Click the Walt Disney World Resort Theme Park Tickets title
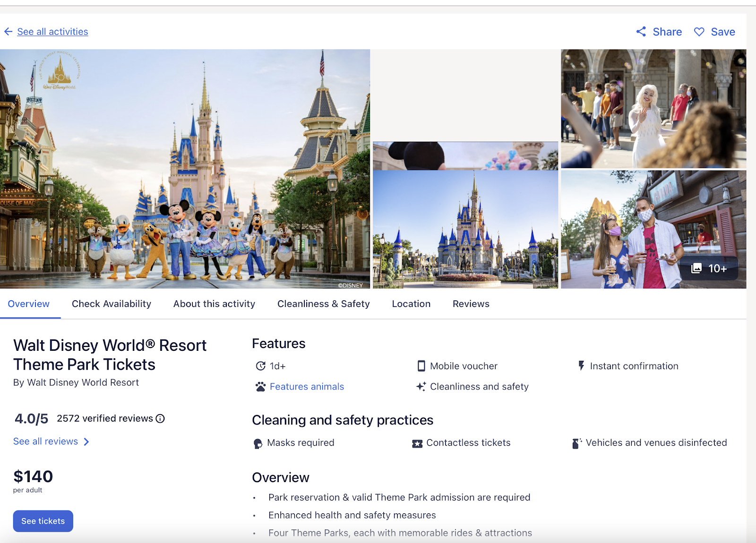The height and width of the screenshot is (543, 756). point(110,355)
